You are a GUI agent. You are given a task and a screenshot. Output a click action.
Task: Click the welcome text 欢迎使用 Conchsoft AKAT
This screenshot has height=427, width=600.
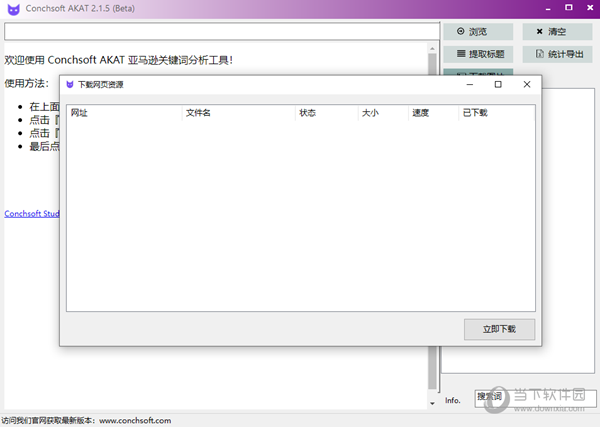[x=119, y=60]
